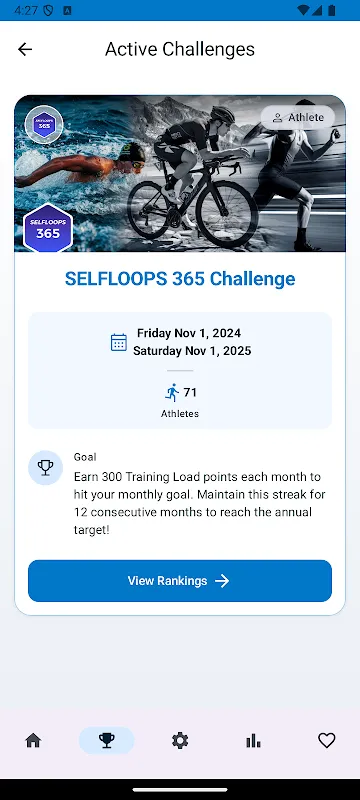Go back with the arrow icon
360x800 pixels.
click(x=24, y=49)
